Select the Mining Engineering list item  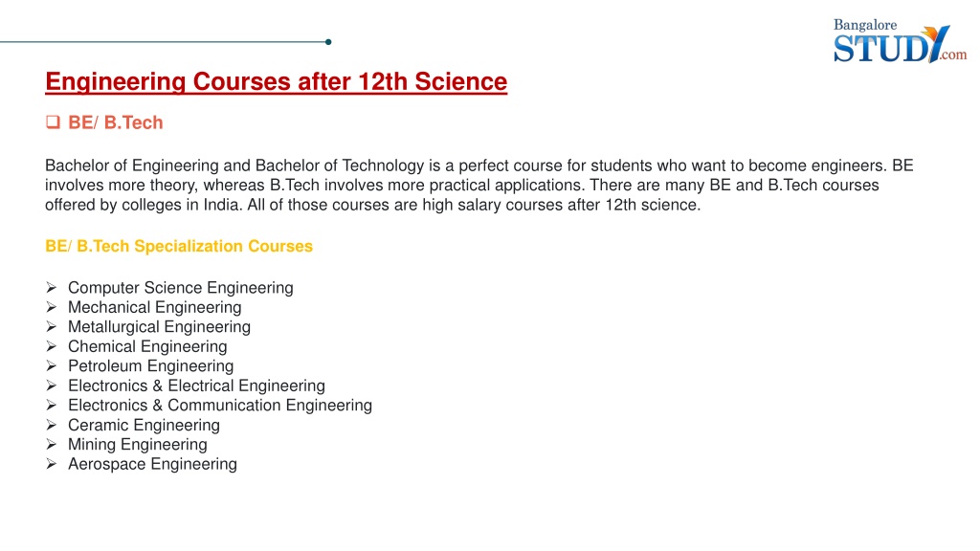(x=138, y=444)
